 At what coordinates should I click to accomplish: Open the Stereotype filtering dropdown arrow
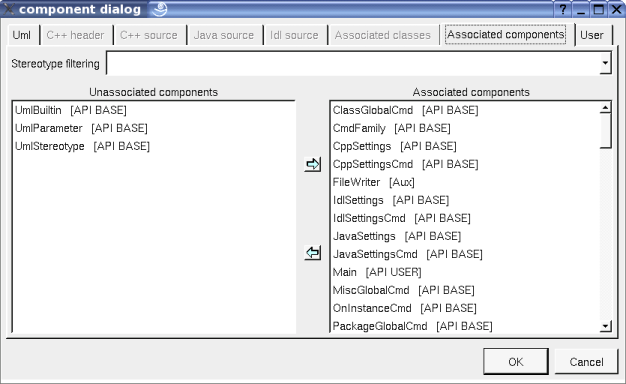tap(605, 63)
